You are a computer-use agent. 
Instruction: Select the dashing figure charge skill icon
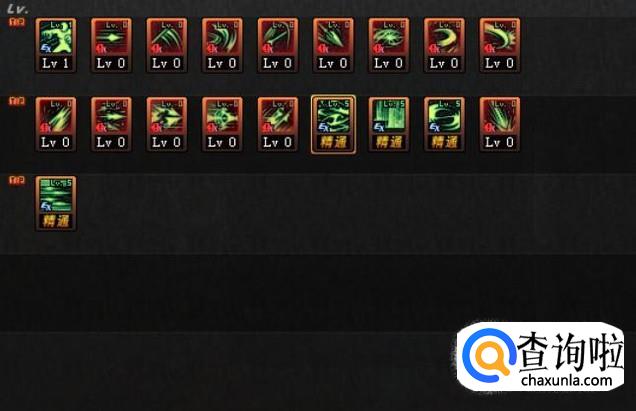point(167,124)
